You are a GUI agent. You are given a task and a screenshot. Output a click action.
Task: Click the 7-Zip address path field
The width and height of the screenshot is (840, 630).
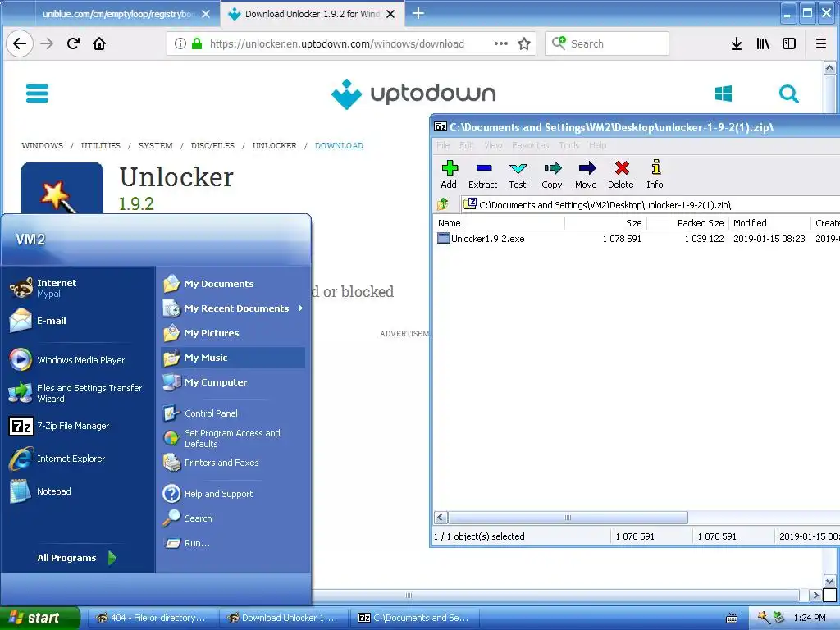650,204
